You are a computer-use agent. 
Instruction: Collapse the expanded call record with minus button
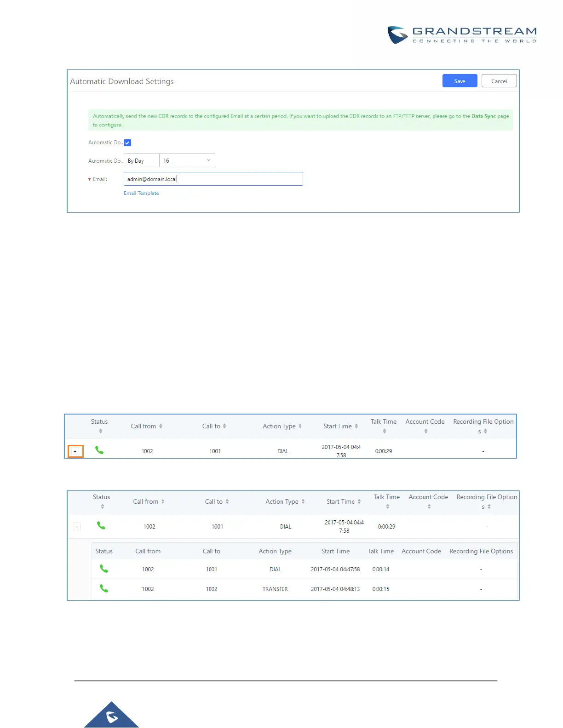coord(77,527)
